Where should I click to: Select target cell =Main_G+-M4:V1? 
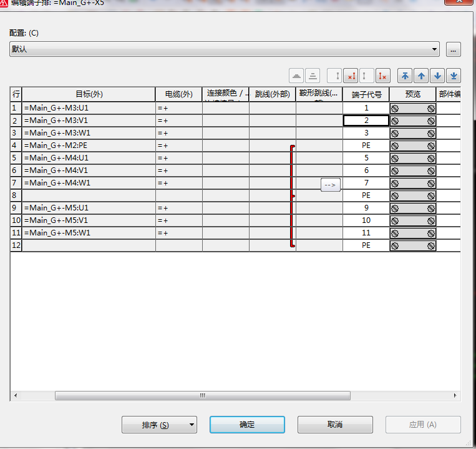(x=89, y=170)
